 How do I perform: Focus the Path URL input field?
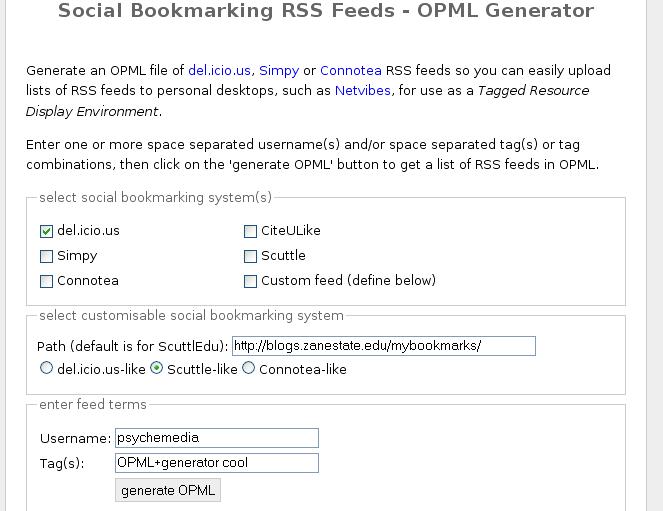click(384, 346)
